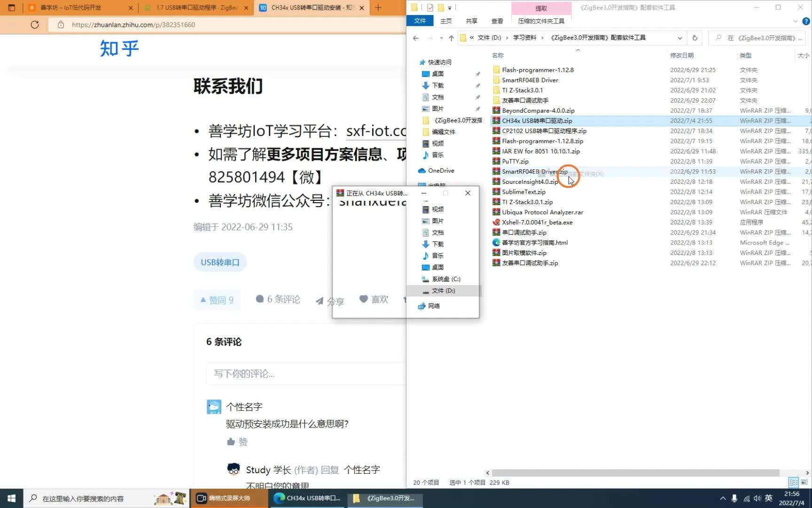Open the address bar history dropdown

680,38
